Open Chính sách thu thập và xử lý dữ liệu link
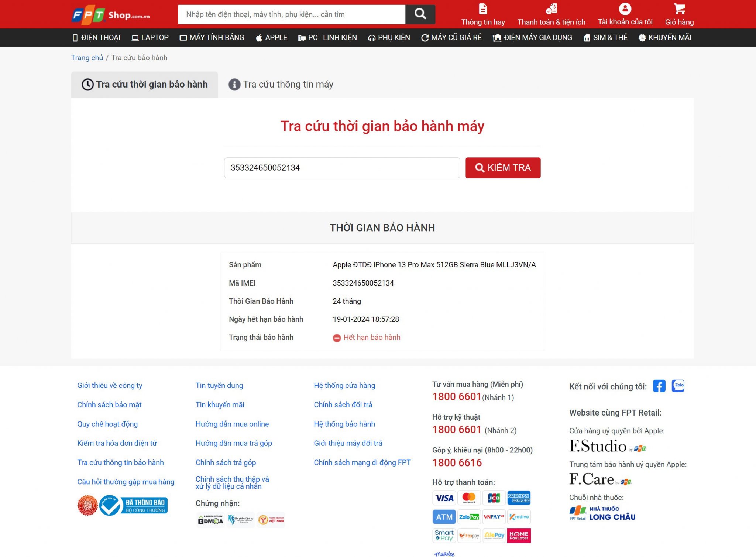Viewport: 756px width, 557px height. (x=232, y=483)
